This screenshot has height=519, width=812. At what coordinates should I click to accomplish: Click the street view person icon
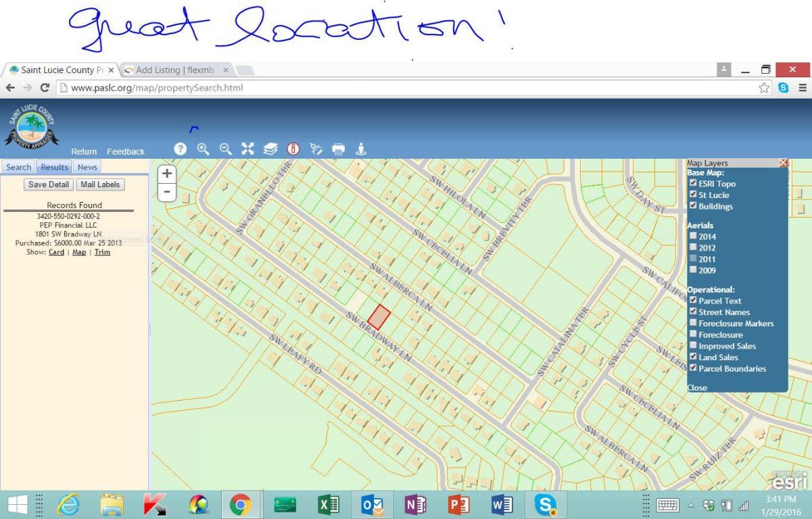[361, 149]
